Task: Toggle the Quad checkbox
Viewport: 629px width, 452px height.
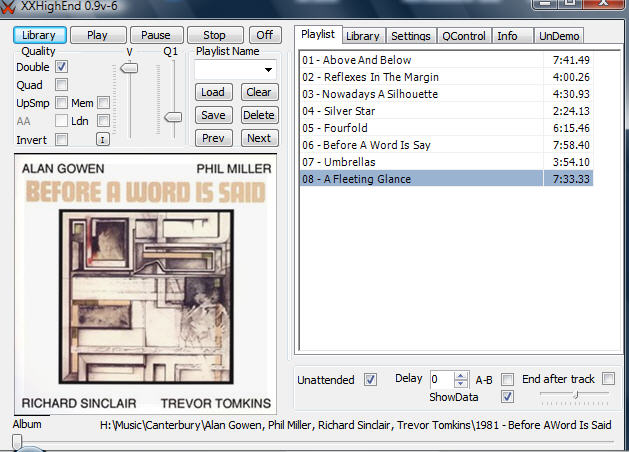Action: tap(61, 85)
